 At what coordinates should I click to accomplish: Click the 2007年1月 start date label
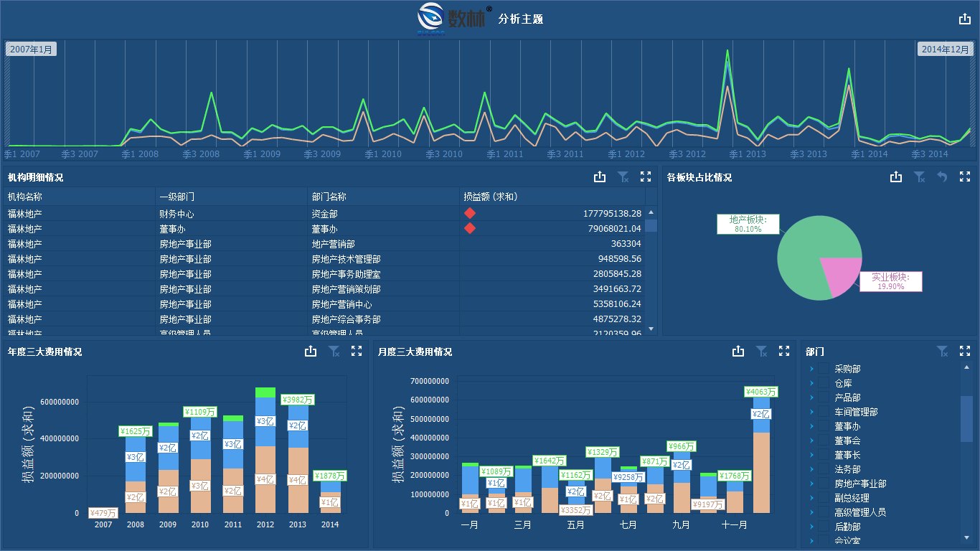[x=31, y=49]
